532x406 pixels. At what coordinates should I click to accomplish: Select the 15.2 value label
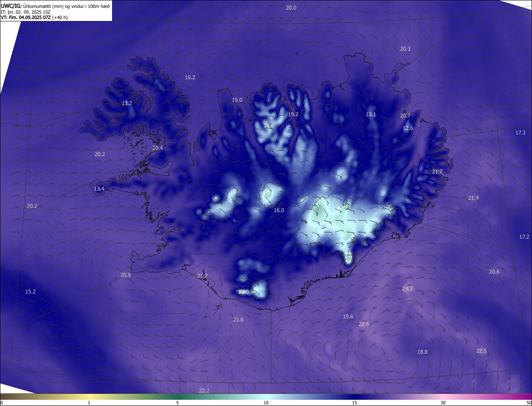30,292
